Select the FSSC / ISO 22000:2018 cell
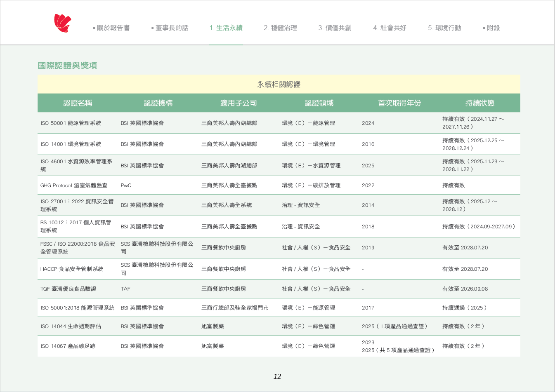This screenshot has width=555, height=392. coord(78,248)
